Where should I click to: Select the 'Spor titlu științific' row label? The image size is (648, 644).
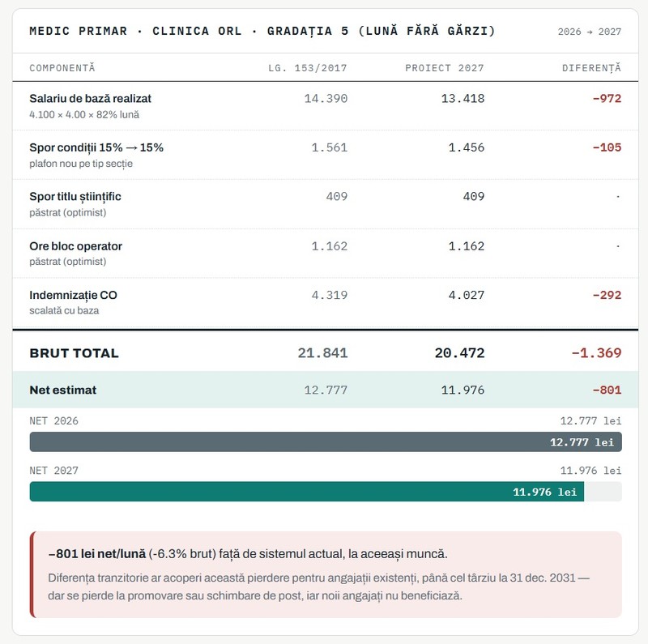tap(75, 197)
